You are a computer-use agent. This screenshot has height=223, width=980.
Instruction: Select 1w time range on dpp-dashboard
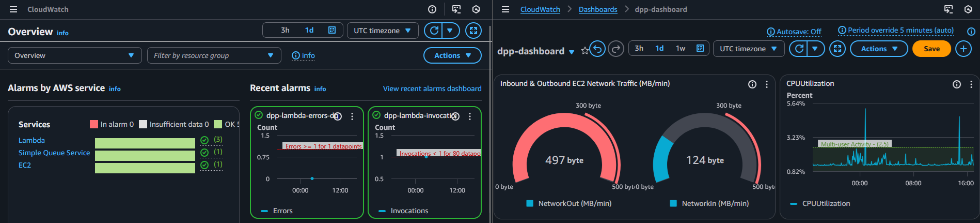click(x=681, y=48)
